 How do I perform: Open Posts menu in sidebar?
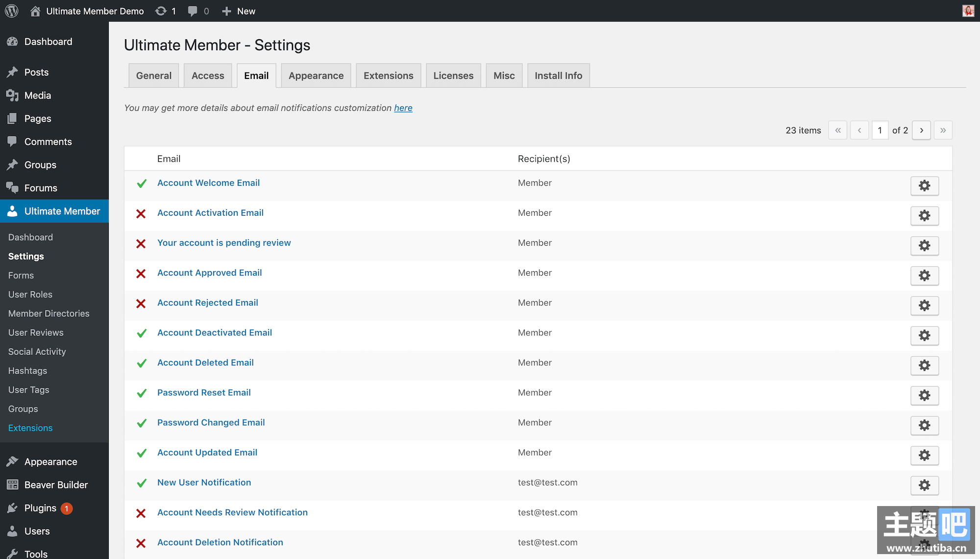[x=54, y=72]
